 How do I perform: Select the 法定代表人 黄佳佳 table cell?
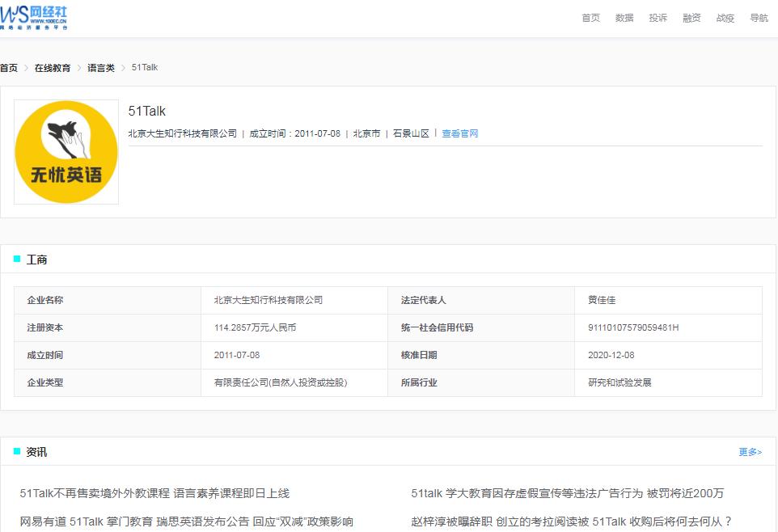coord(668,300)
